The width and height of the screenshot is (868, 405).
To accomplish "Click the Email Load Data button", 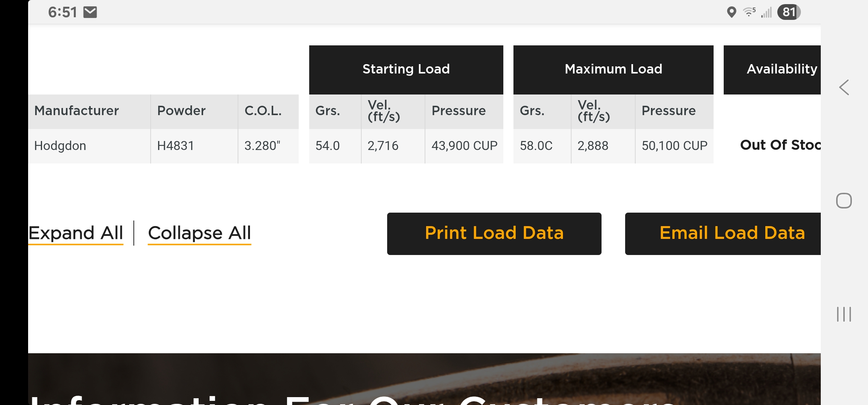I will coord(723,234).
